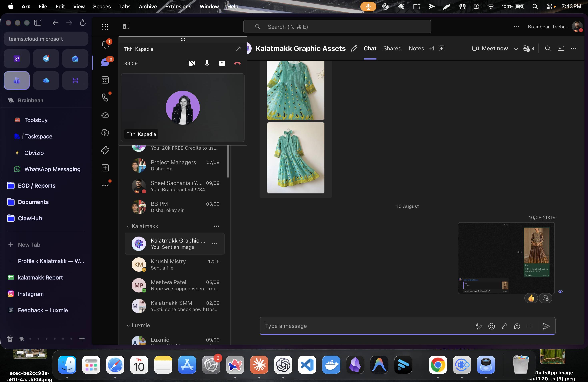Attach a file with the paperclip icon
The height and width of the screenshot is (382, 588).
click(504, 326)
